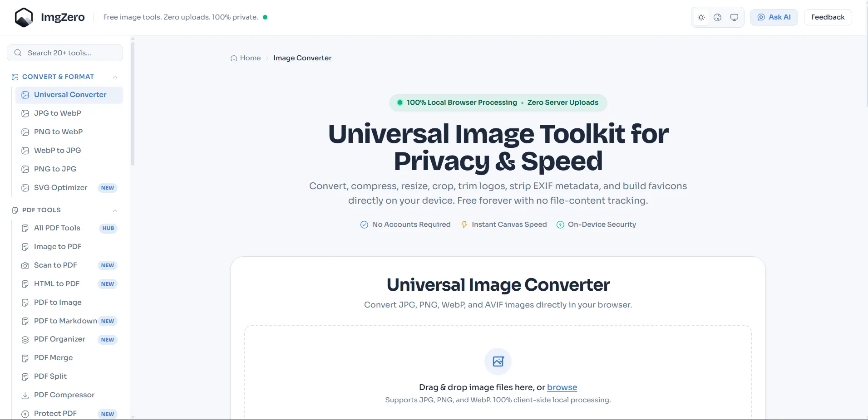Click the WebP to JPG icon
This screenshot has height=420, width=868.
25,151
